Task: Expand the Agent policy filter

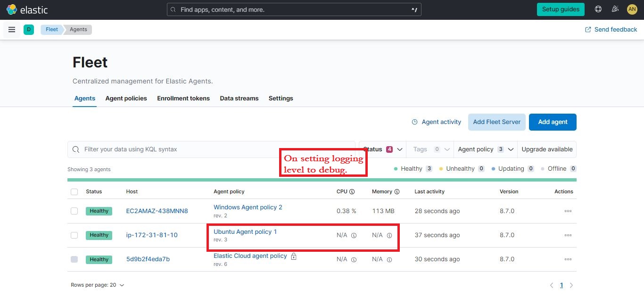Action: tap(484, 149)
